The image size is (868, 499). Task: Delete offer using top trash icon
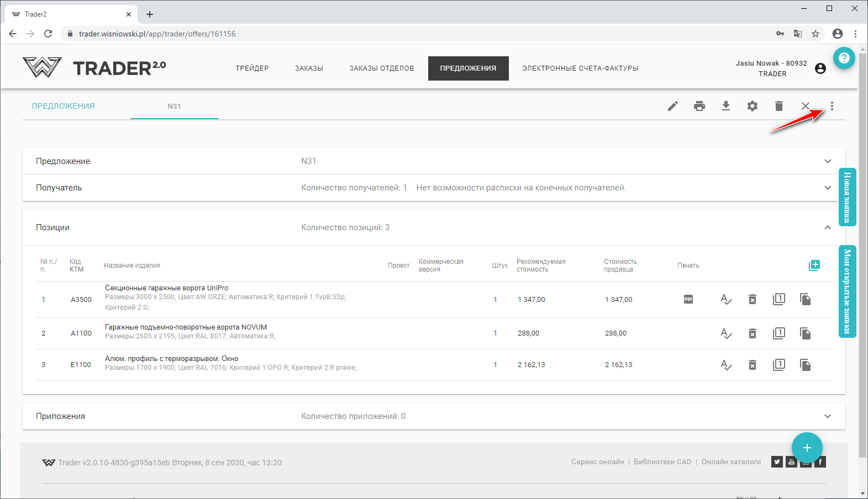[x=779, y=106]
